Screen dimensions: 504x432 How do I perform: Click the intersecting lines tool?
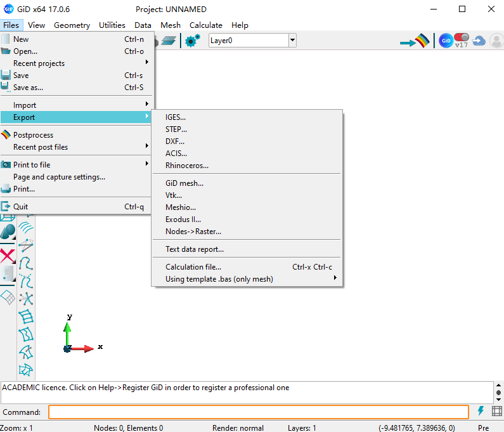click(26, 299)
